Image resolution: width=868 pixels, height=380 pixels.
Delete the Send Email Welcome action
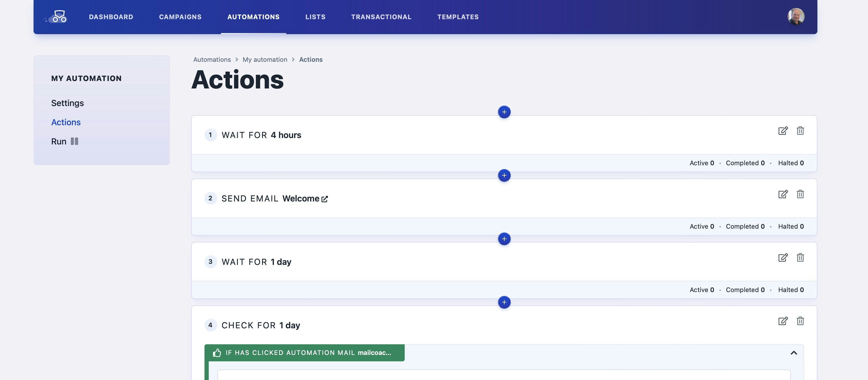(800, 194)
